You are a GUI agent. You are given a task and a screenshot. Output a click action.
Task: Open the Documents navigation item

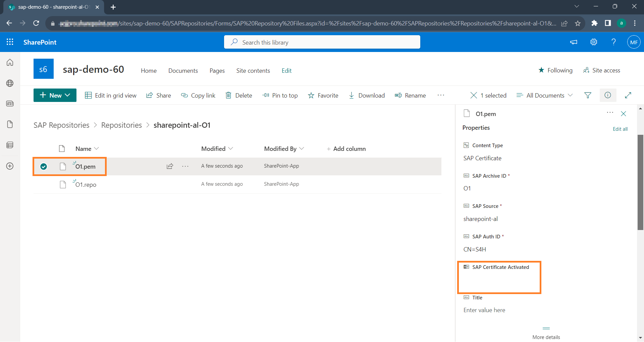[183, 70]
